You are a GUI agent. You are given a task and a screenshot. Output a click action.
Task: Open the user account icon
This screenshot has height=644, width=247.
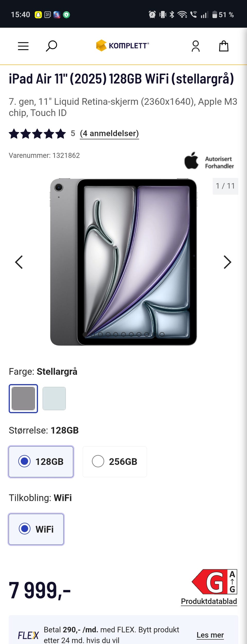[x=196, y=46]
